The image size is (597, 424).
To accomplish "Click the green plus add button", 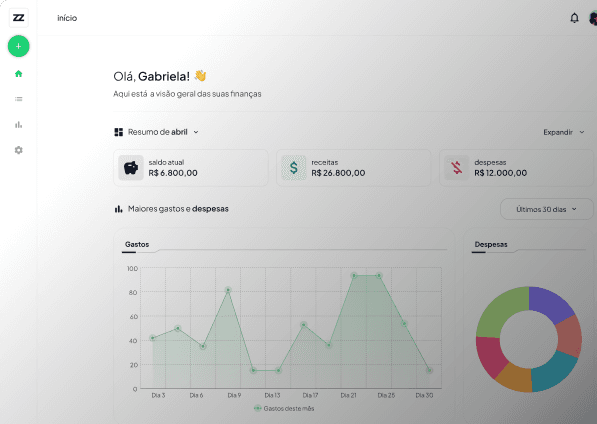I will click(18, 46).
